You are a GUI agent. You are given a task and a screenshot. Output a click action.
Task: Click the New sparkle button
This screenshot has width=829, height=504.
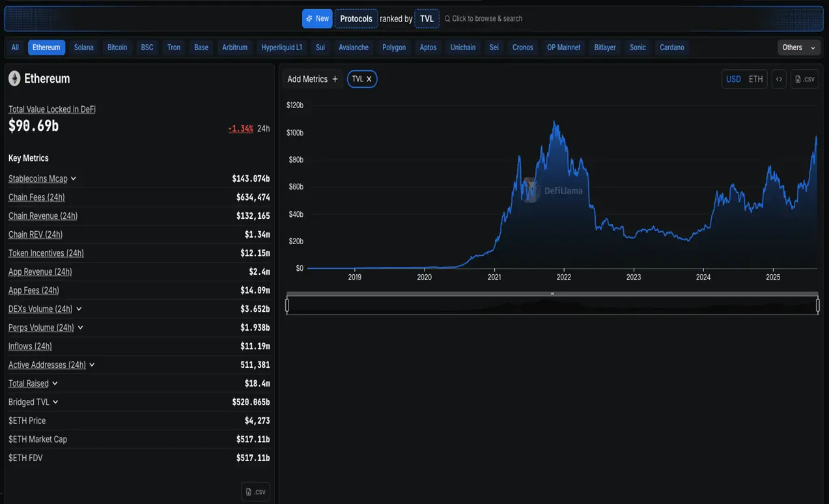(317, 19)
